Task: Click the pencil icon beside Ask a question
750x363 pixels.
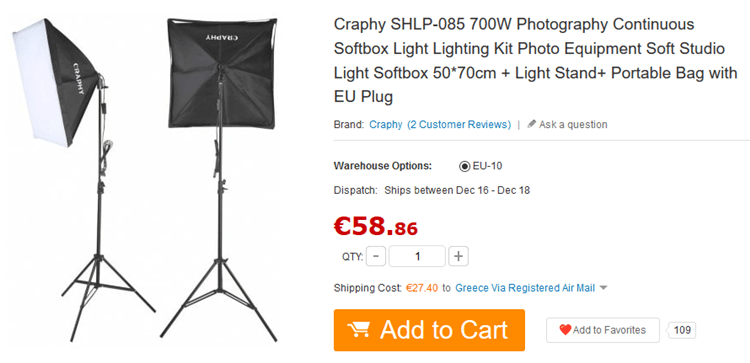Action: 531,124
